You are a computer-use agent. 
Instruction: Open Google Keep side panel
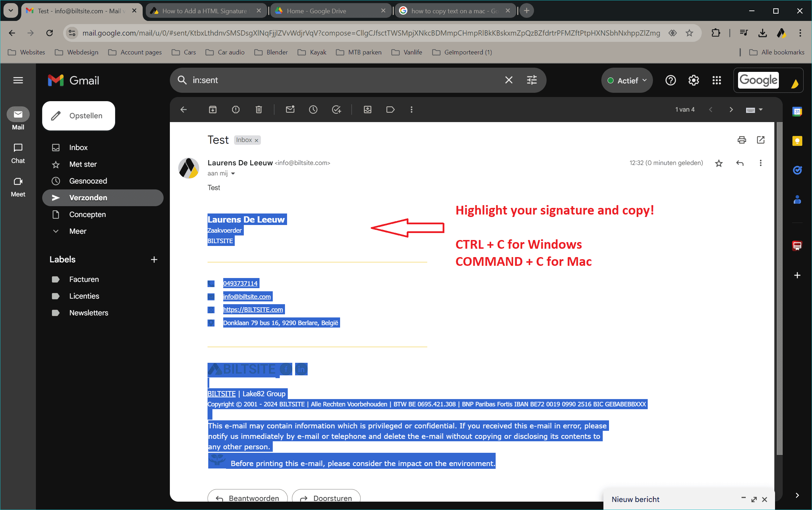[x=797, y=141]
